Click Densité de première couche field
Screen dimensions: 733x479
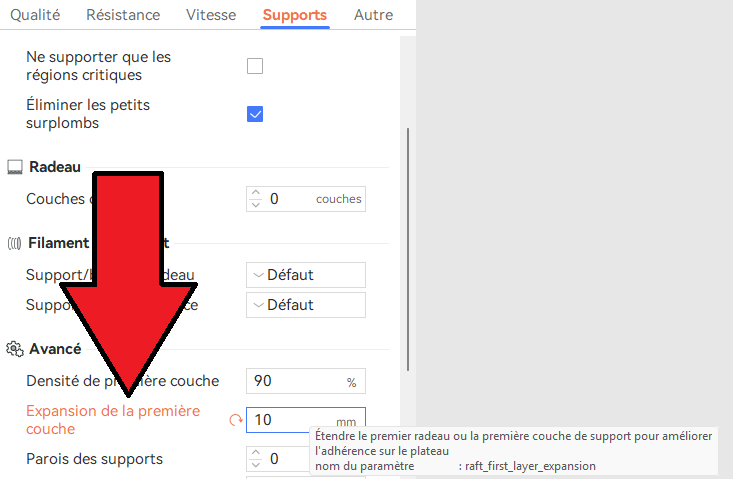306,381
